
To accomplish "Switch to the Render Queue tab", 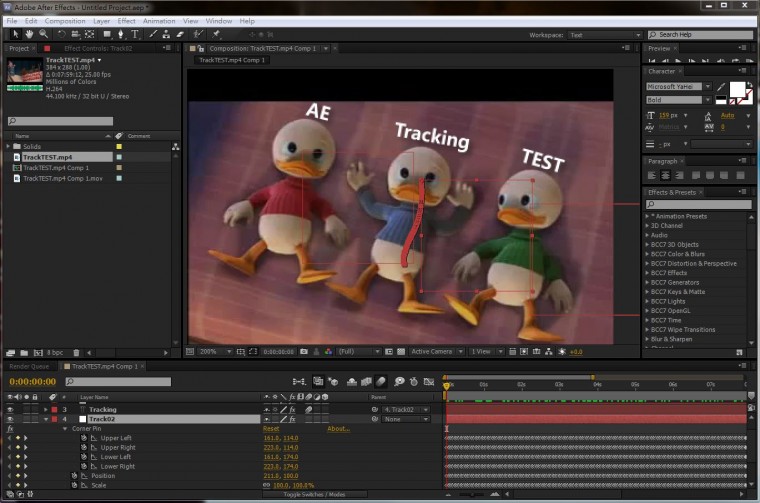I will coord(29,366).
